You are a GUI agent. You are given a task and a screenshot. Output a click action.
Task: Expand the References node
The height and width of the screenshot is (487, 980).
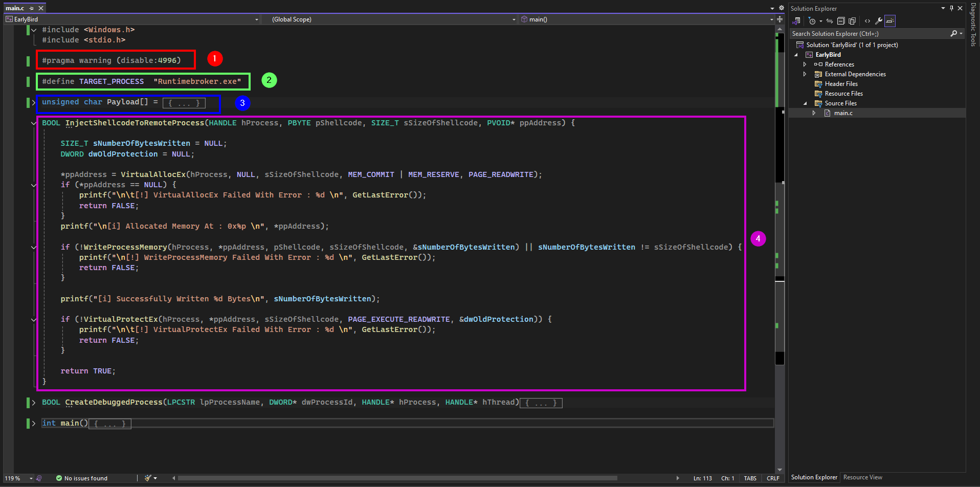pyautogui.click(x=805, y=64)
